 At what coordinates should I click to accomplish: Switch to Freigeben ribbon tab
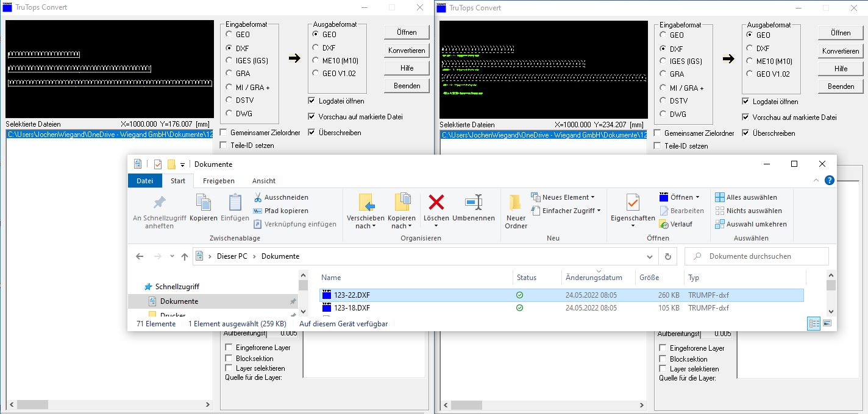click(219, 181)
